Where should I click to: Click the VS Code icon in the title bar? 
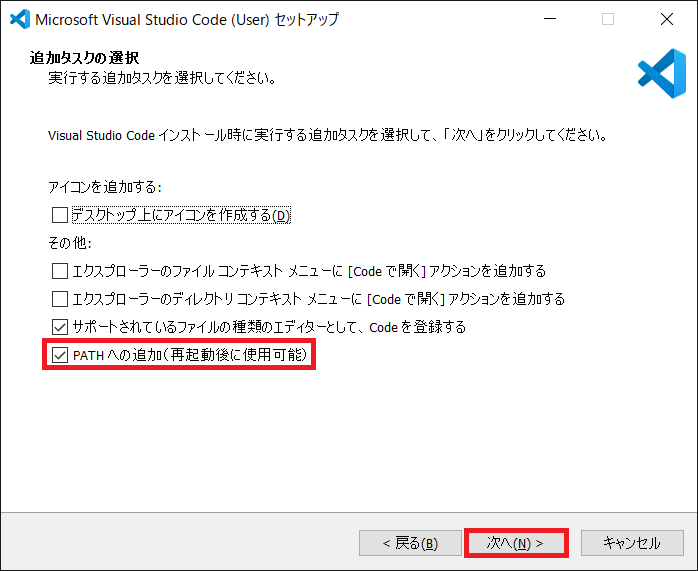pos(20,19)
